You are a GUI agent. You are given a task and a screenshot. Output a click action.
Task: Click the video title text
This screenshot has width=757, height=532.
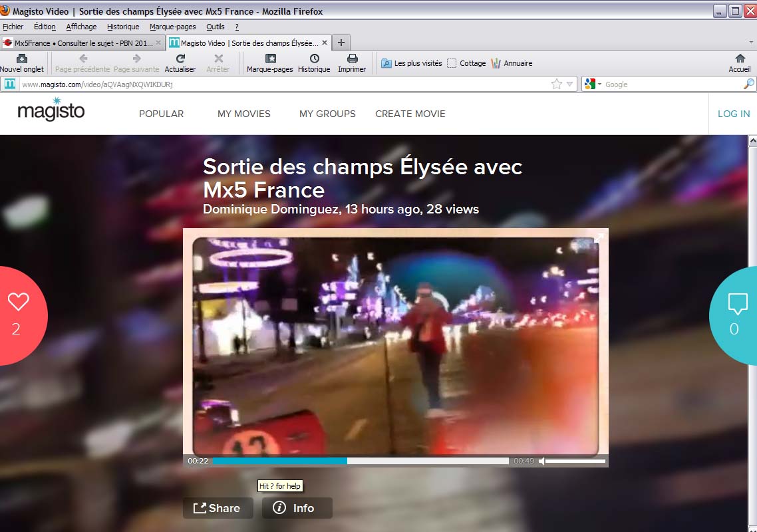tap(362, 178)
